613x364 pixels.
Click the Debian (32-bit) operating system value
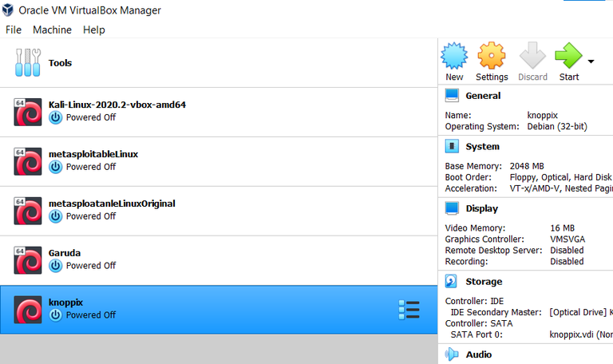click(557, 126)
